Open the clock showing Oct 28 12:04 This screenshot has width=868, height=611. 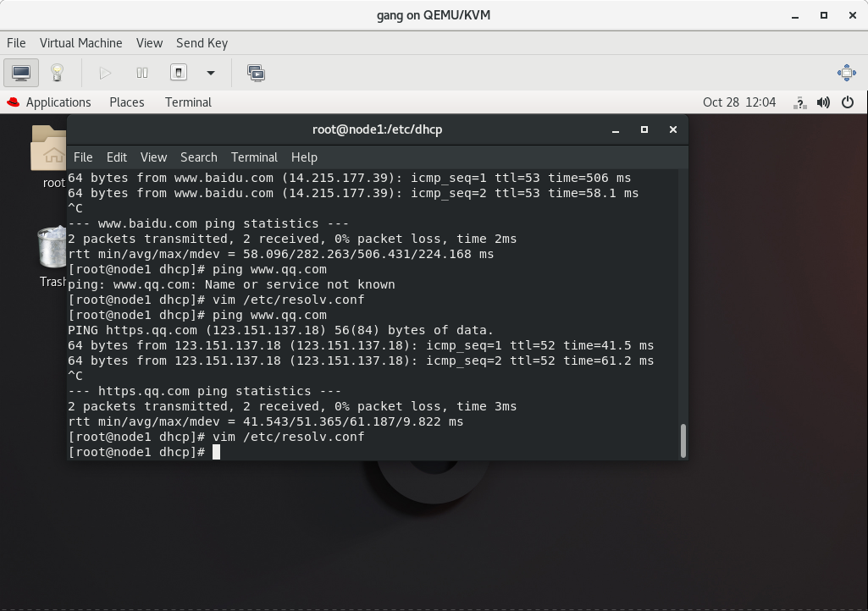pos(739,102)
